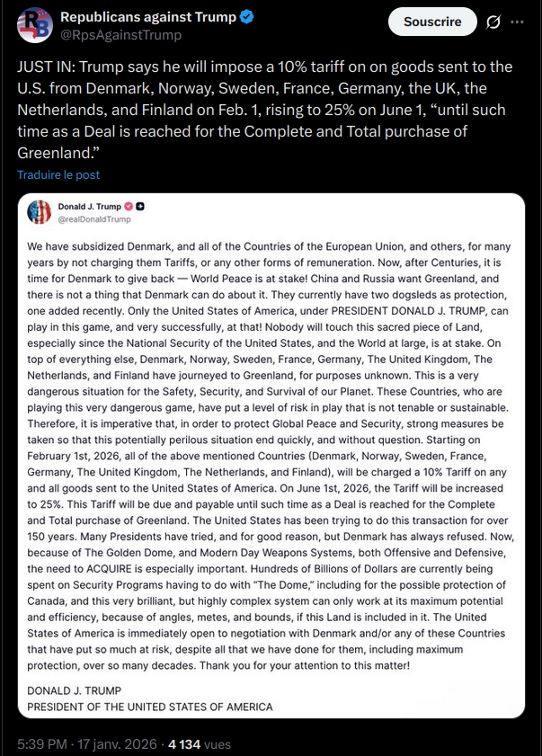Screen dimensions: 542x756
Task: Open the @realDonaldTrump handle
Action: (94, 219)
